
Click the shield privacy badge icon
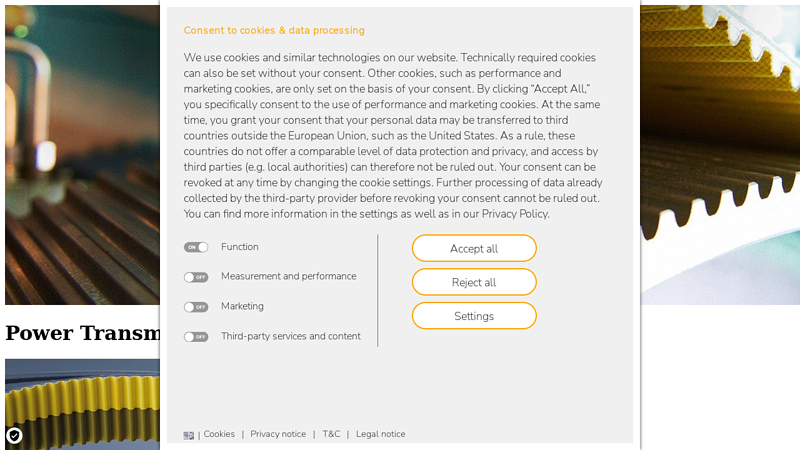pyautogui.click(x=14, y=435)
